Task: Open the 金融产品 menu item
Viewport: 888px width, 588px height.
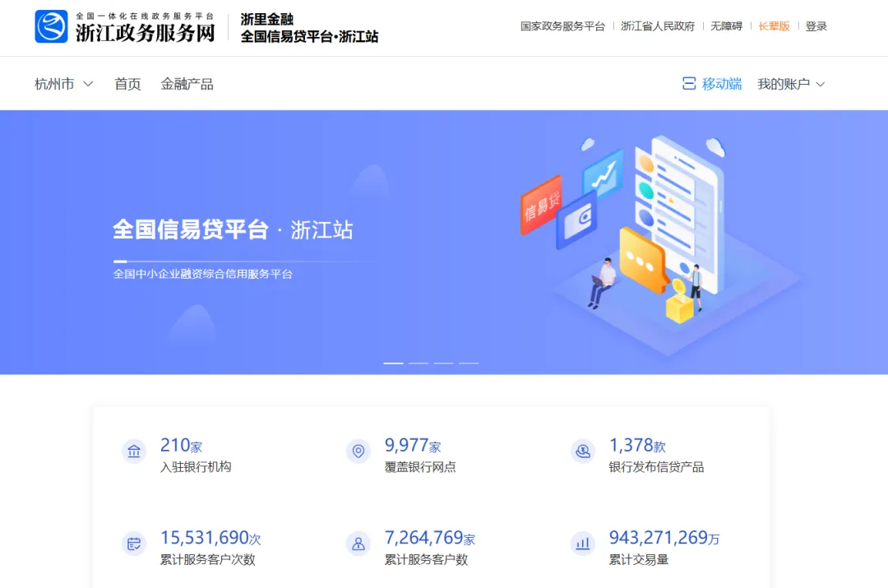Action: coord(187,84)
